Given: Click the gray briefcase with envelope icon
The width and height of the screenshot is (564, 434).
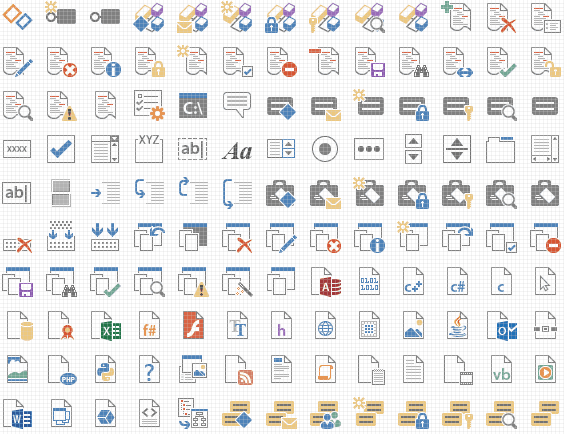Looking at the screenshot, I should coord(325,194).
